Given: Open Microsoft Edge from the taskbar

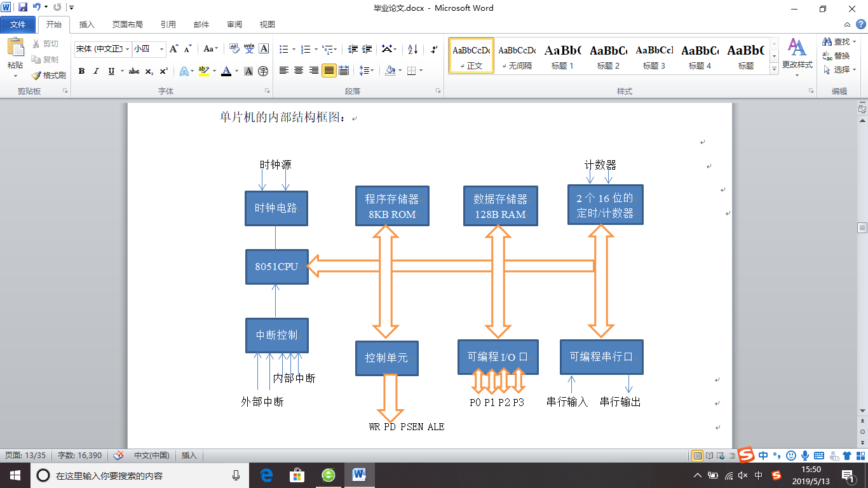Looking at the screenshot, I should 266,475.
